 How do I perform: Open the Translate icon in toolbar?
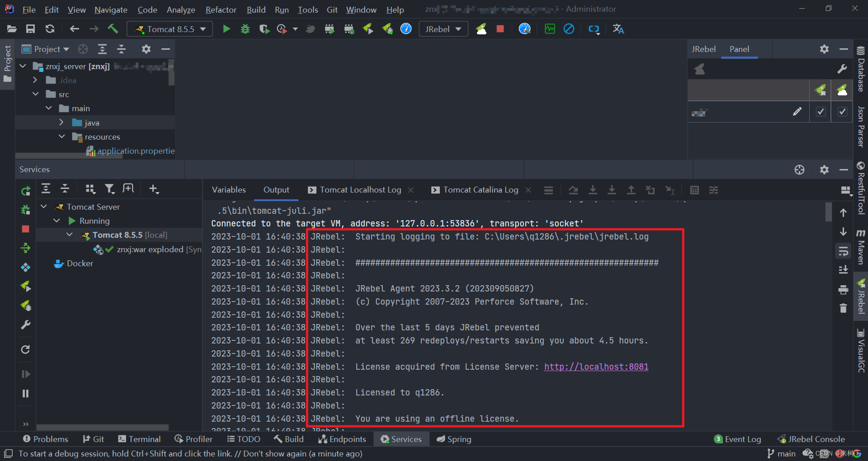tap(618, 29)
